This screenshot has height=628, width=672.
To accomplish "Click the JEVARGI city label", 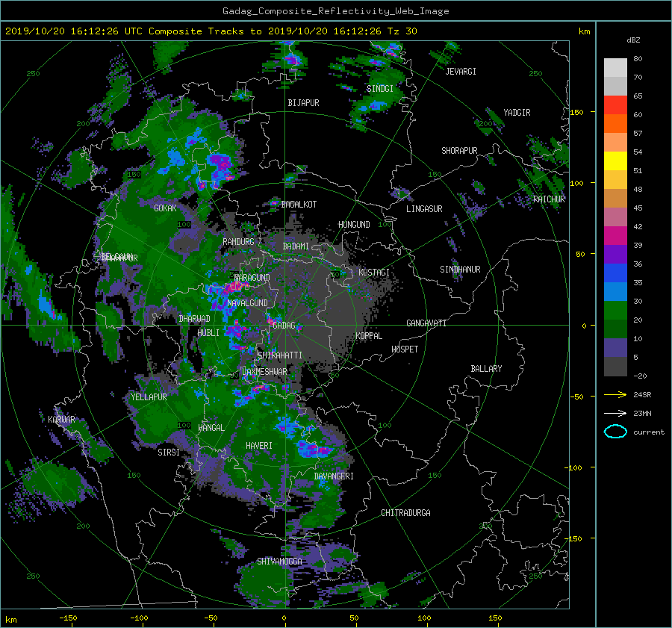I will click(461, 72).
